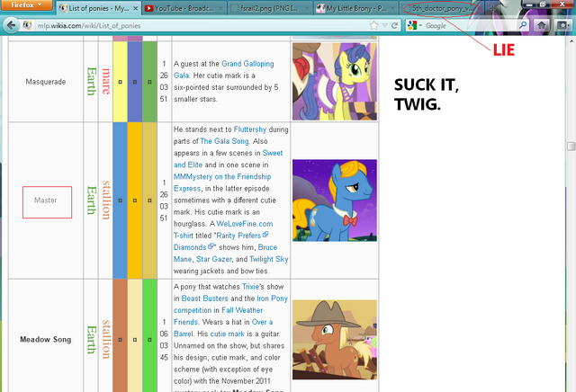
Task: Open the Google search engine dropdown
Action: [x=420, y=25]
